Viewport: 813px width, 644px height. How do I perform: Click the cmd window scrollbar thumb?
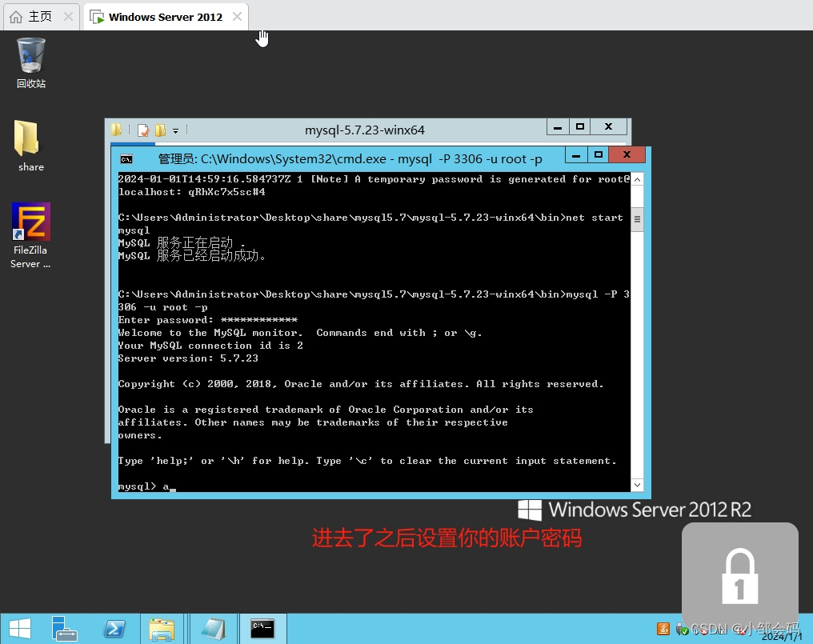(x=637, y=219)
